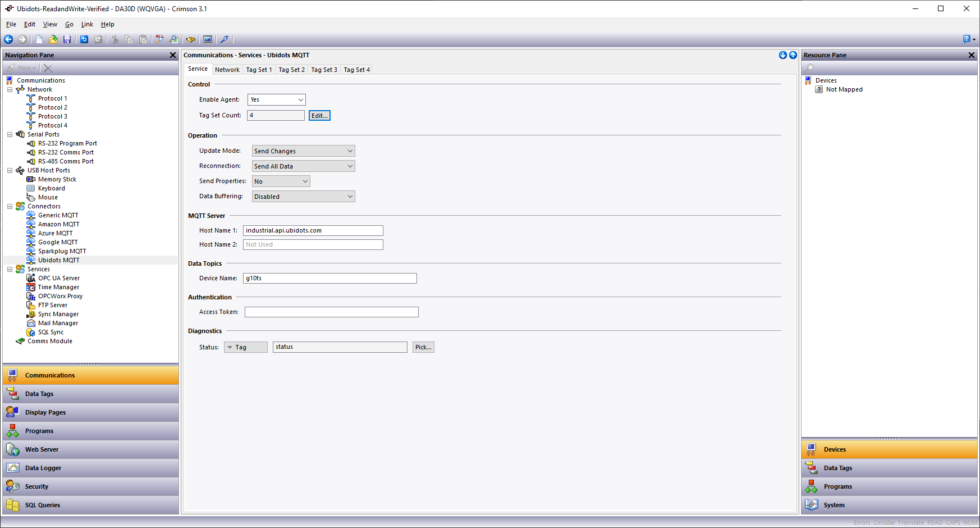The height and width of the screenshot is (528, 980).
Task: Switch to the Tag Set 4 tab
Action: (357, 70)
